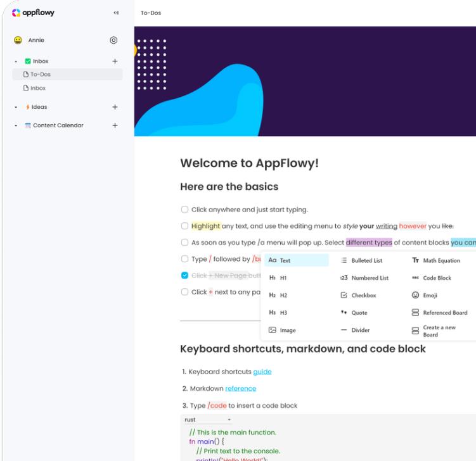
Task: Check the 'Highlight any text' to-do box
Action: (184, 226)
